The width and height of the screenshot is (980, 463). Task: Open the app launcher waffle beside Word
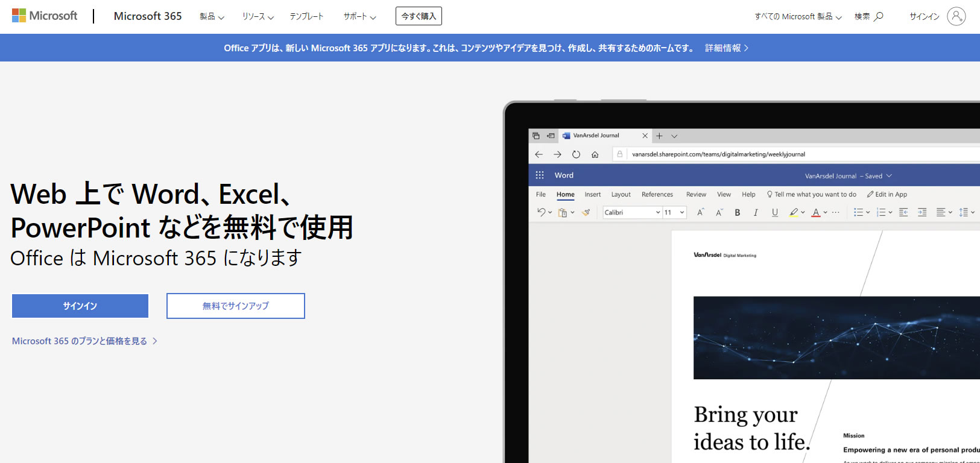click(x=540, y=175)
